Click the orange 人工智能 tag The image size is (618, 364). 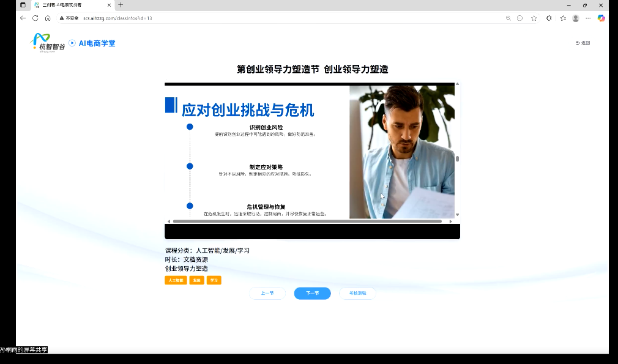pos(176,280)
